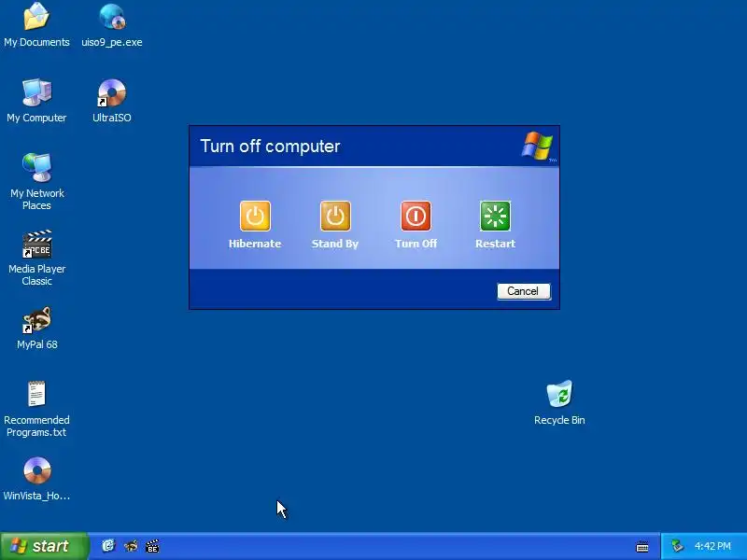The width and height of the screenshot is (747, 560).
Task: Click the Hibernate power icon
Action: coord(255,216)
